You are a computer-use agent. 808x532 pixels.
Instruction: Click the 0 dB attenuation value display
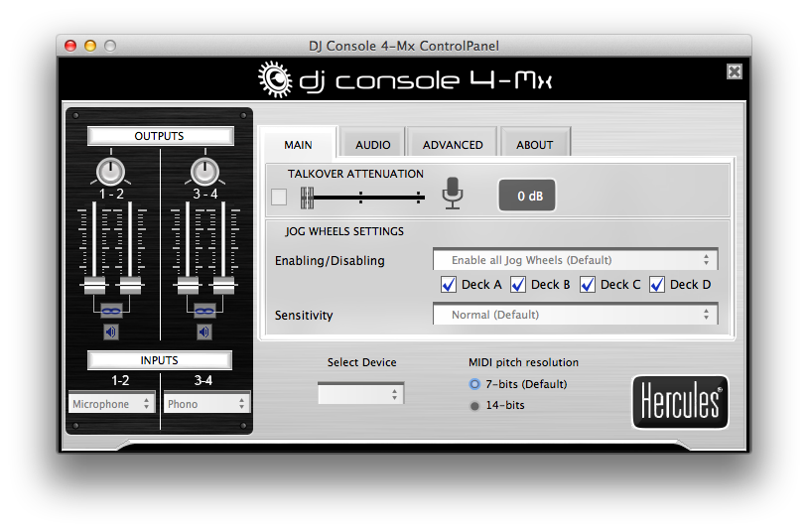[x=527, y=196]
